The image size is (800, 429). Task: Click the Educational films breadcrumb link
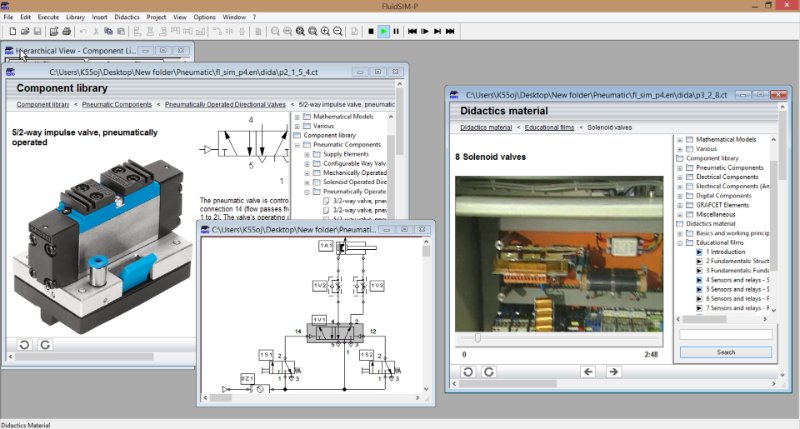tap(549, 128)
